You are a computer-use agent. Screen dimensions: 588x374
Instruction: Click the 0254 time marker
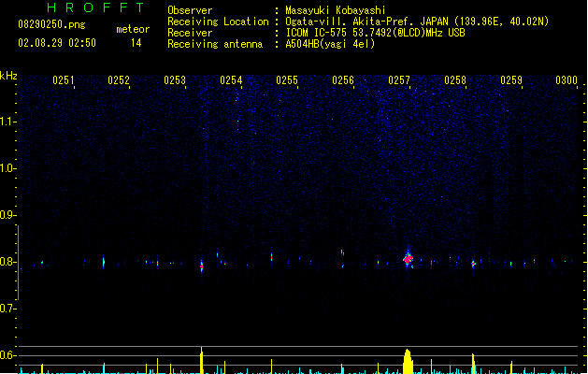point(231,80)
